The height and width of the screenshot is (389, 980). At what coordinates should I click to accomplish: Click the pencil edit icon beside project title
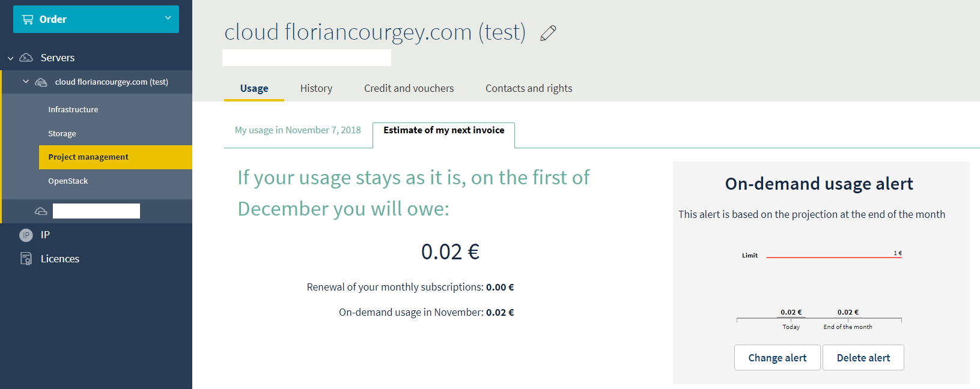(x=548, y=33)
